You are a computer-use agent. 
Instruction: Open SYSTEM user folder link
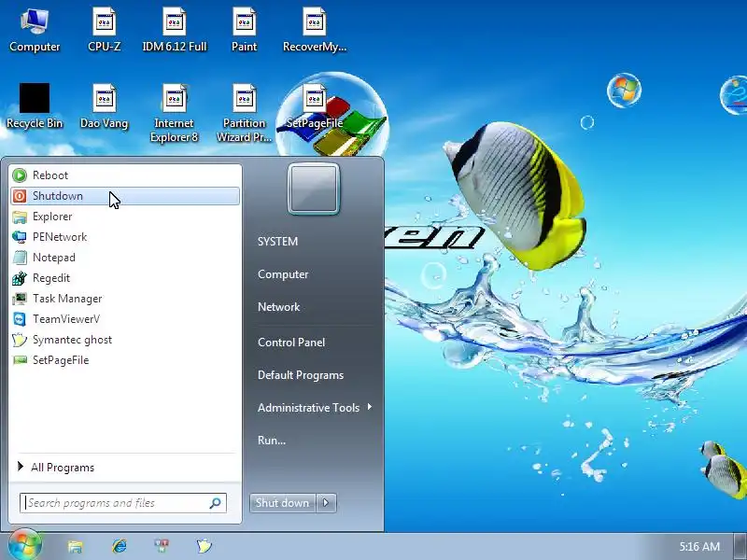pos(277,242)
